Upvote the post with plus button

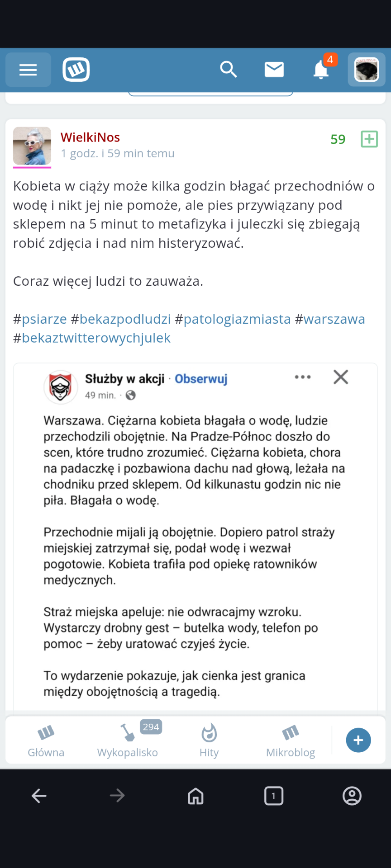click(x=369, y=139)
